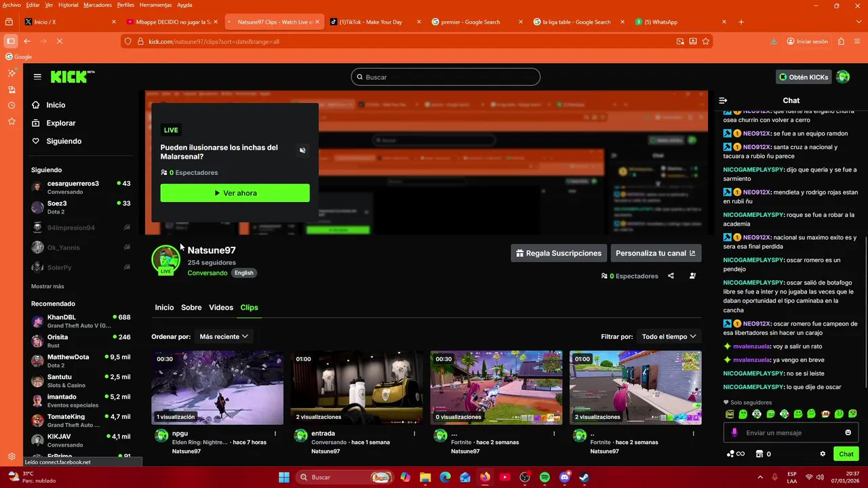Expand the 'Todo el tiempo' filter dropdown
The height and width of the screenshot is (488, 868).
tap(669, 336)
